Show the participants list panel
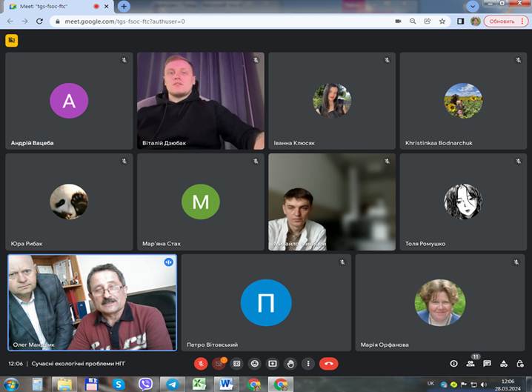532x392 pixels. 471,364
